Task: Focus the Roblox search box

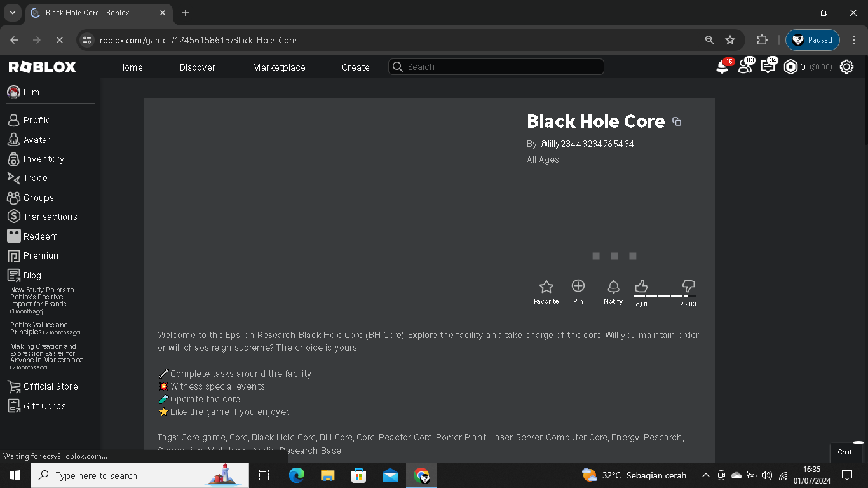Action: tap(496, 67)
